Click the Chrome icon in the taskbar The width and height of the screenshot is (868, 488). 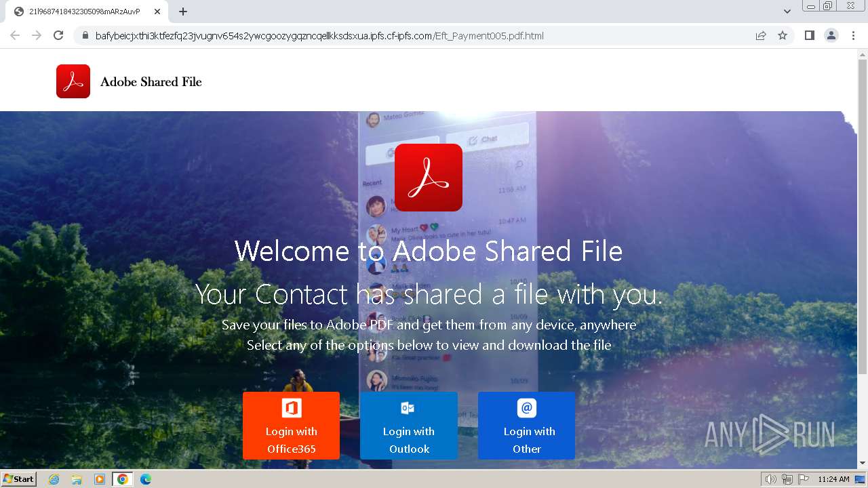pyautogui.click(x=123, y=479)
